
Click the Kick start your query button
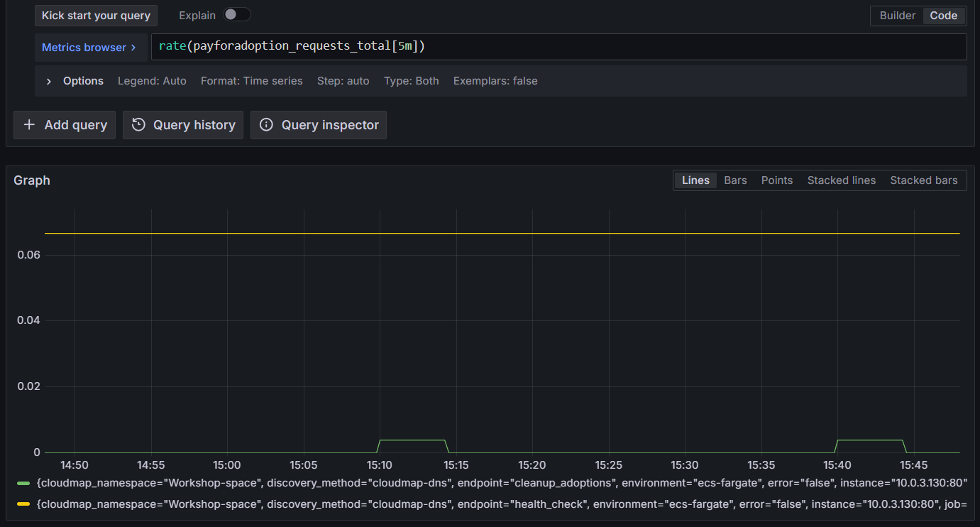click(x=96, y=15)
